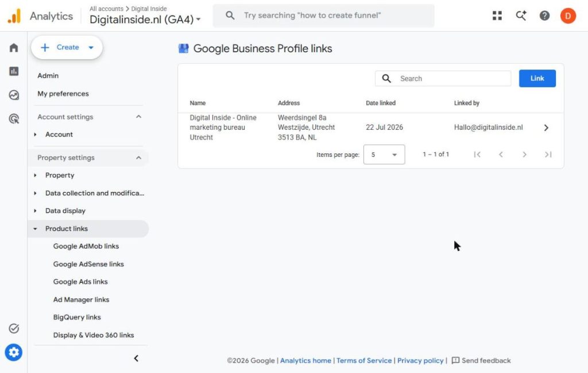Open the Help question mark icon

coord(544,16)
